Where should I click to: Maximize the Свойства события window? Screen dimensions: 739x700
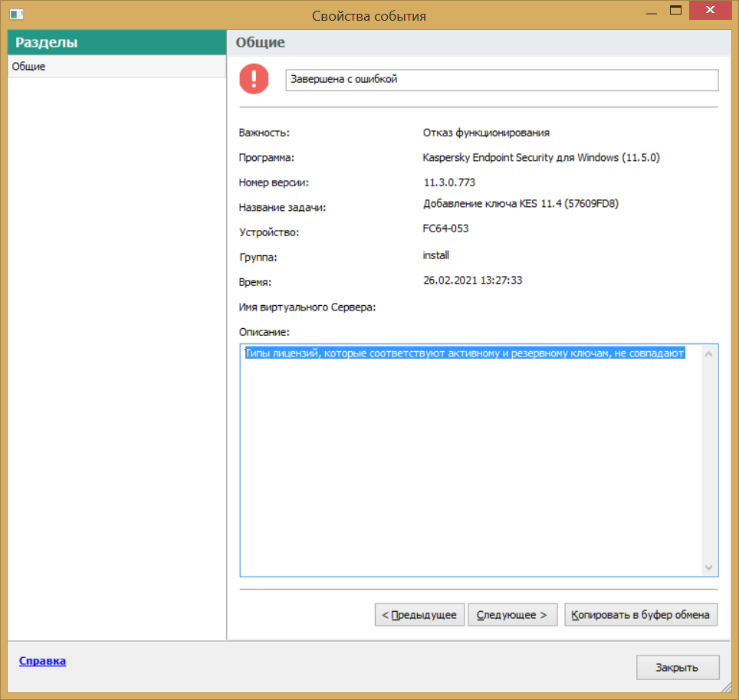pos(676,10)
